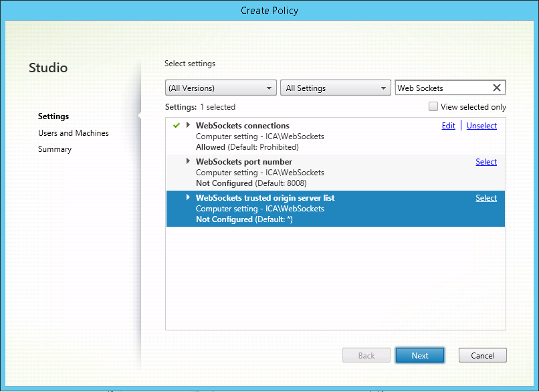539x392 pixels.
Task: Select the WebSockets port number setting
Action: [x=486, y=162]
